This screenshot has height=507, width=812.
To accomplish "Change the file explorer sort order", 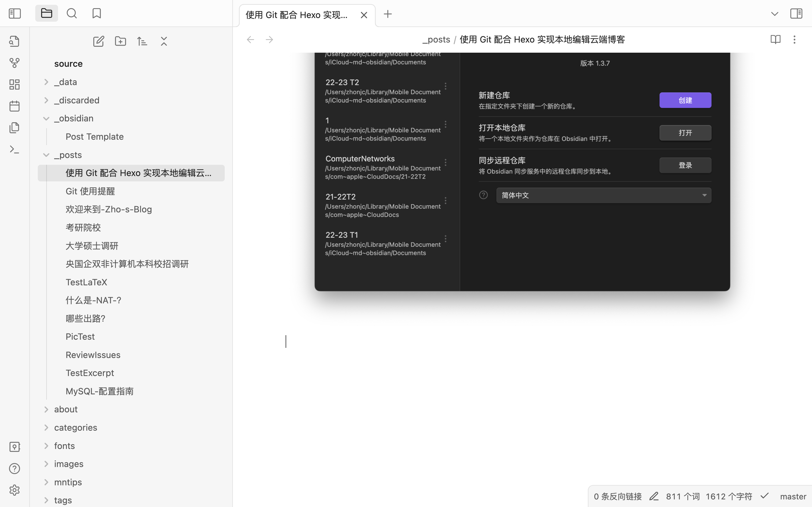I will tap(142, 41).
